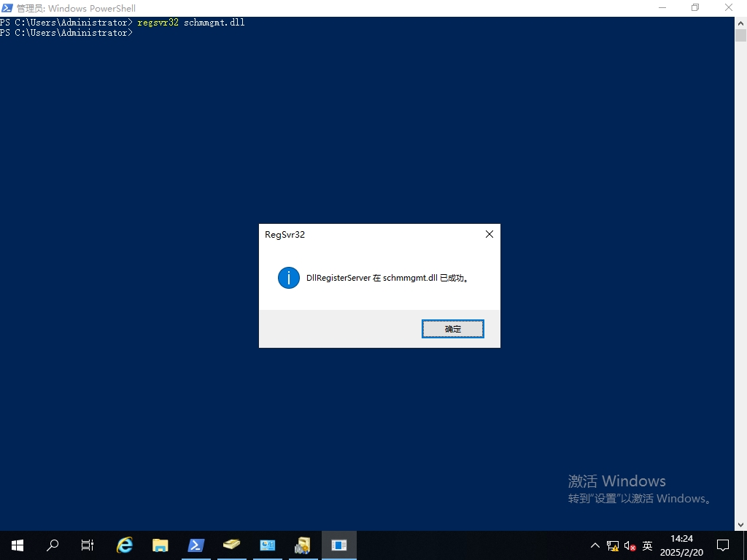
Task: Click the PowerShell title bar icon menu
Action: point(7,8)
